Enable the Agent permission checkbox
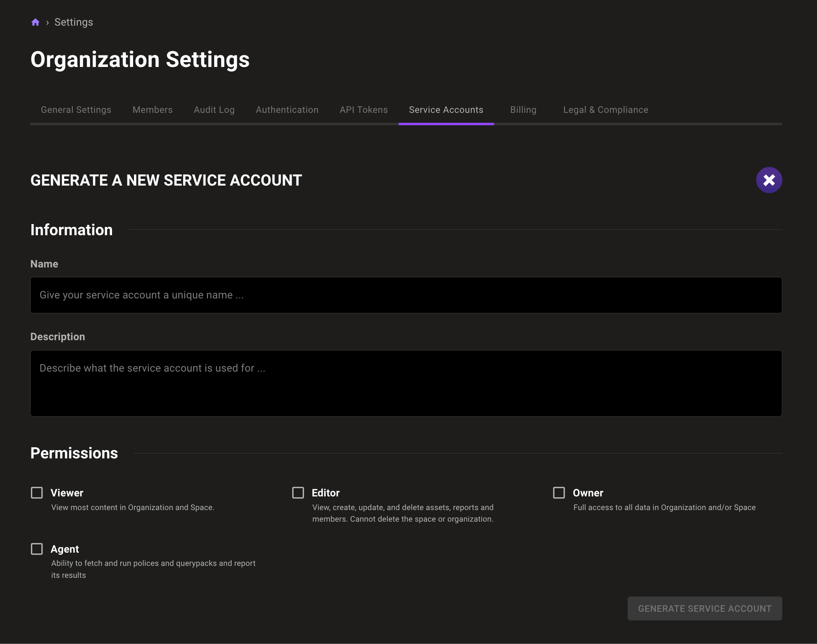The image size is (817, 644). point(36,549)
